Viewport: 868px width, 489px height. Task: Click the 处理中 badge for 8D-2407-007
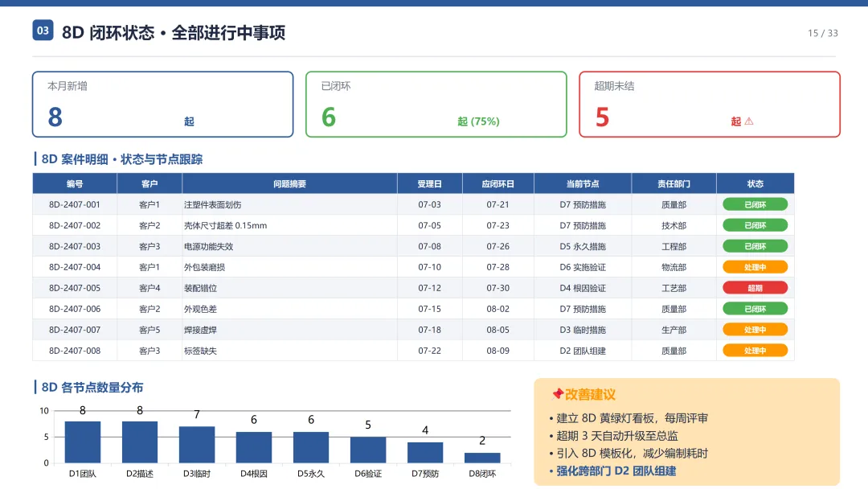coord(755,330)
